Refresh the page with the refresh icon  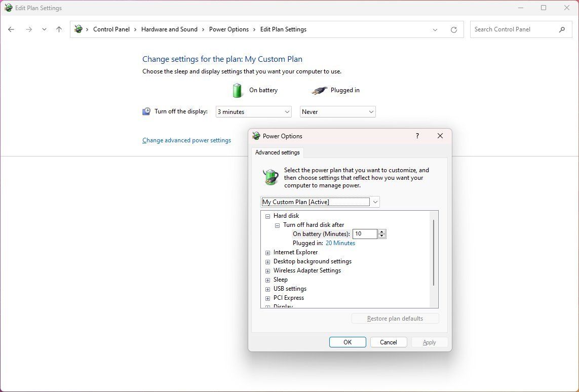coord(453,29)
